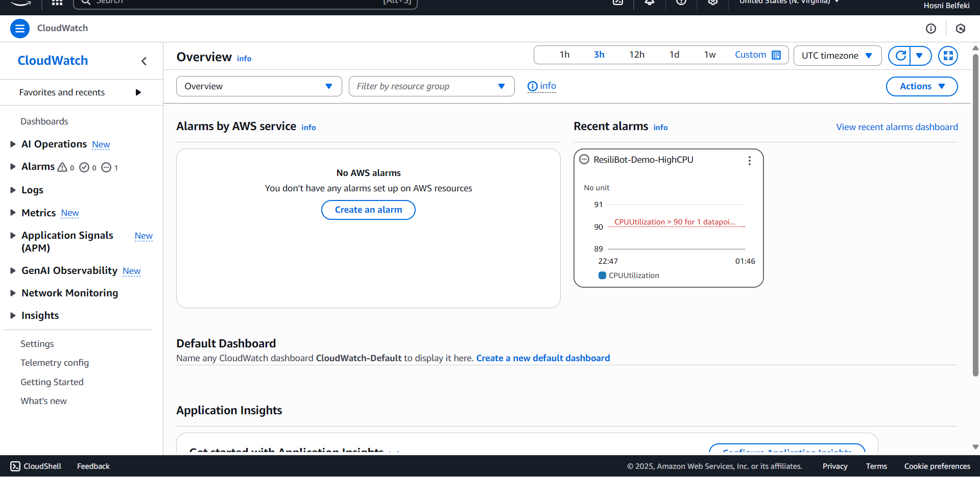This screenshot has width=980, height=477.
Task: Expand the GenAI Observability section
Action: tap(13, 270)
